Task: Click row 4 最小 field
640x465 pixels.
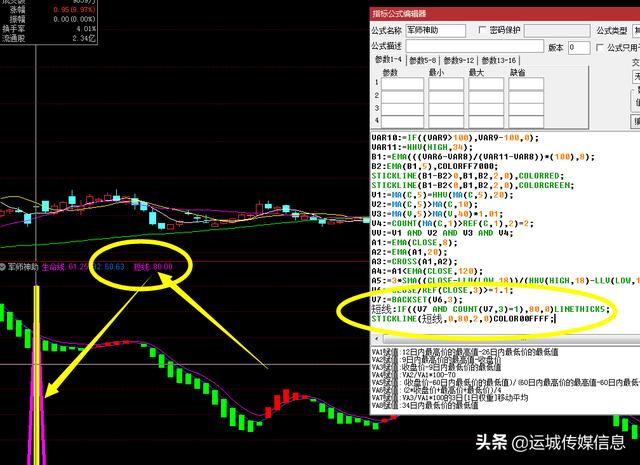Action: pyautogui.click(x=446, y=122)
